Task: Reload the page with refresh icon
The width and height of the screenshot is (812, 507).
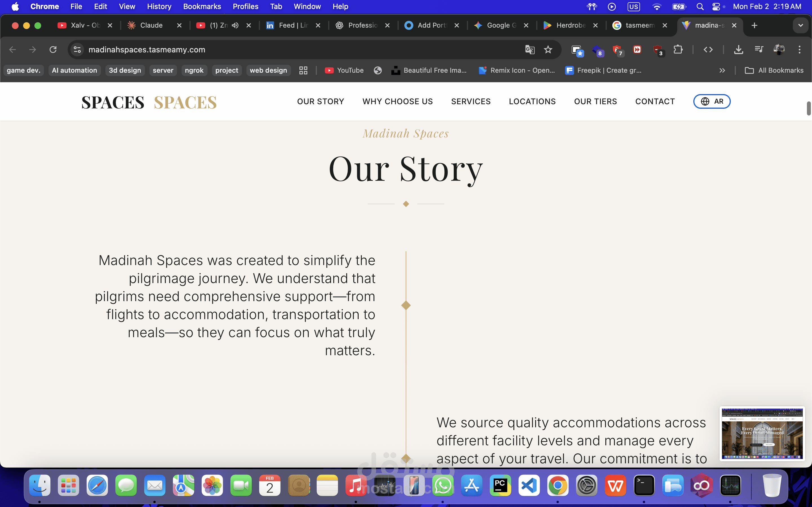Action: coord(53,50)
